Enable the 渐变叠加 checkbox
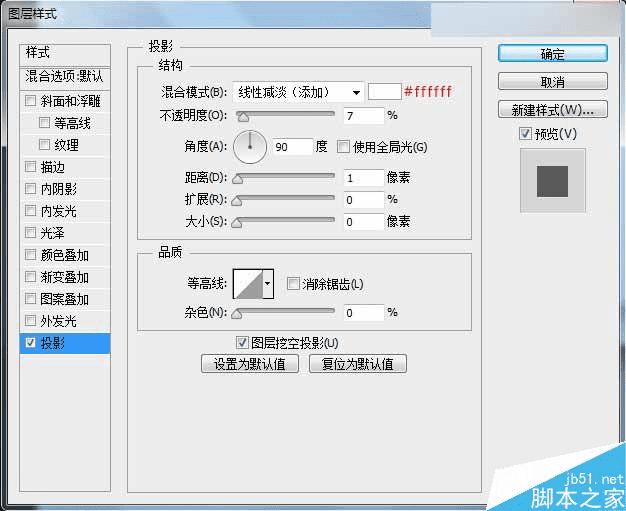The image size is (626, 511). [x=30, y=276]
